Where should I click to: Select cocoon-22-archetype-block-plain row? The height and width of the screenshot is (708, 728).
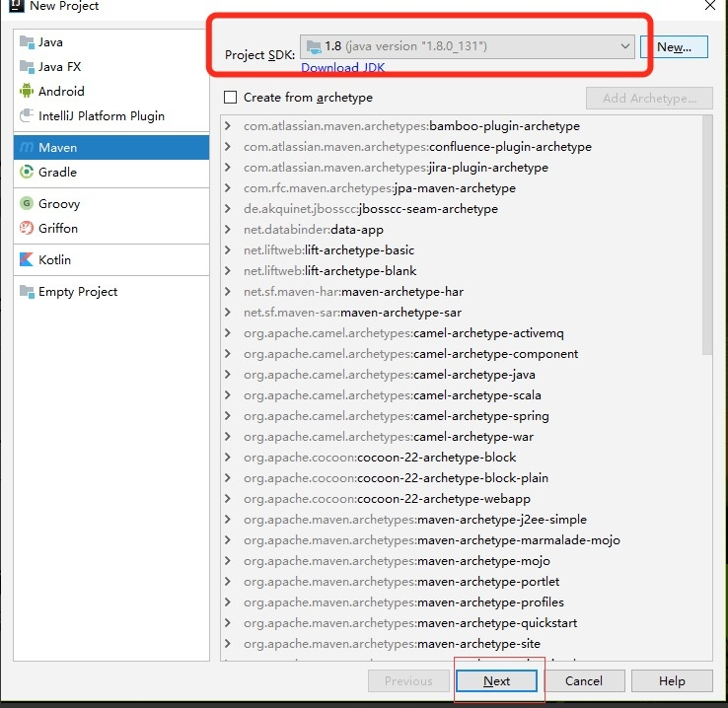click(461, 478)
